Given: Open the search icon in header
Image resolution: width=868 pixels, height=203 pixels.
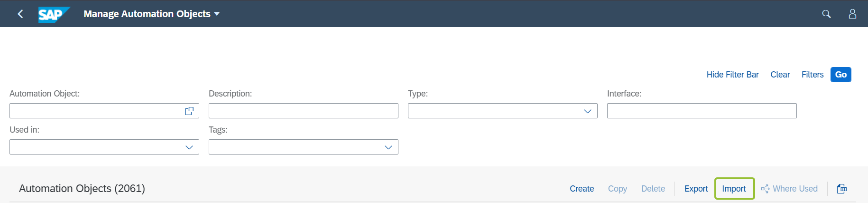Looking at the screenshot, I should (x=826, y=14).
